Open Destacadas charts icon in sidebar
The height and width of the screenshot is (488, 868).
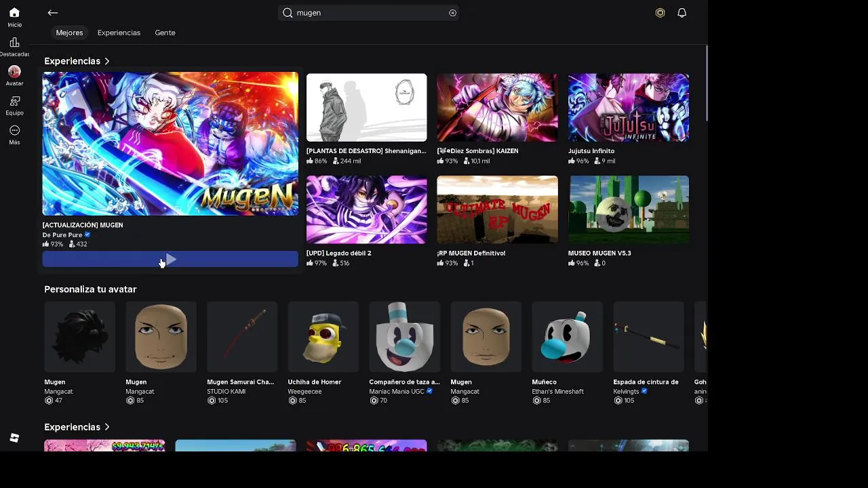(x=14, y=42)
